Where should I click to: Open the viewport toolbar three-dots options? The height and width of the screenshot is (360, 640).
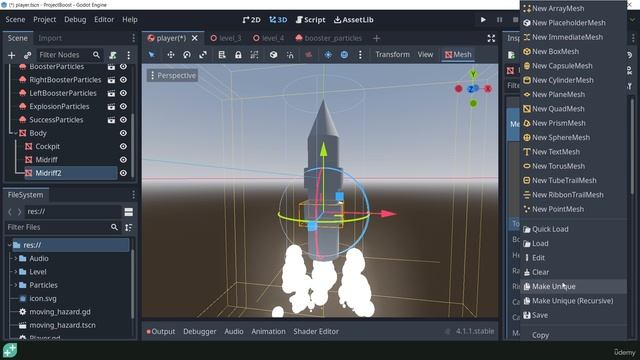coord(360,55)
